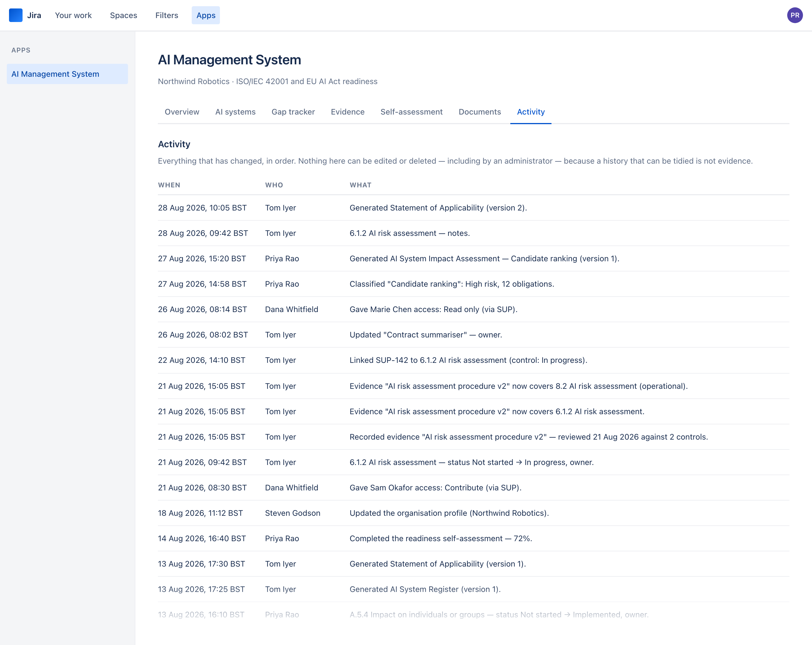Click Steven Godson in the Who column
The image size is (812, 645).
tap(293, 513)
